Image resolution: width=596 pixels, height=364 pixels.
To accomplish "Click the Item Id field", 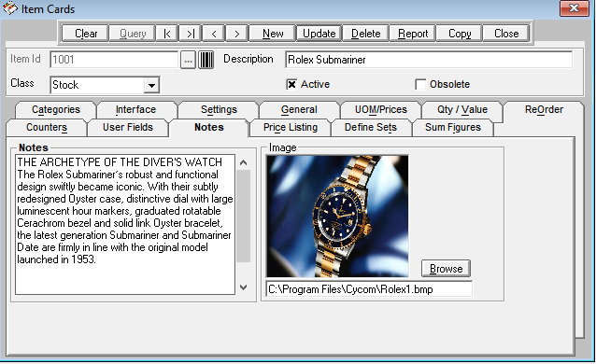I will tap(114, 60).
